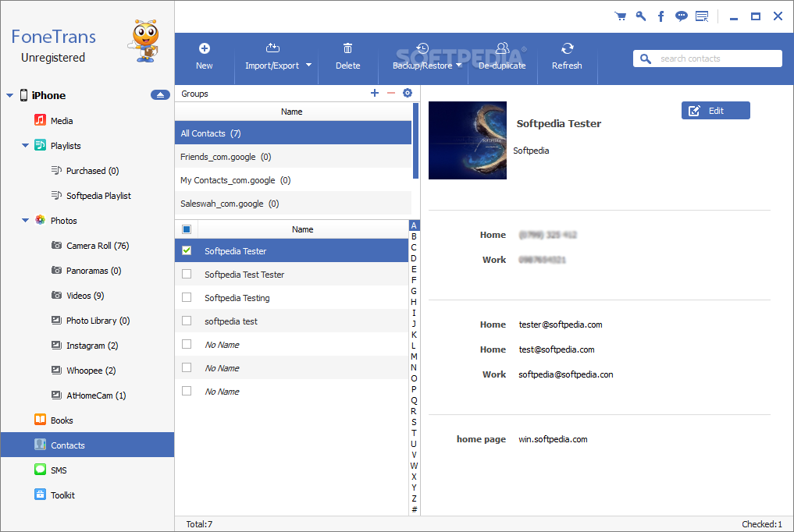The height and width of the screenshot is (532, 794).
Task: Click the softpedia@softpedia.con work email
Action: click(x=565, y=374)
